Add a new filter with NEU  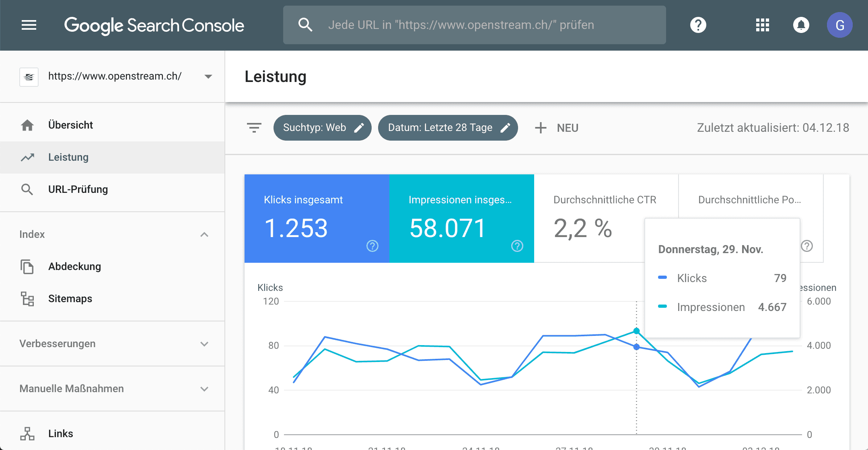coord(557,128)
